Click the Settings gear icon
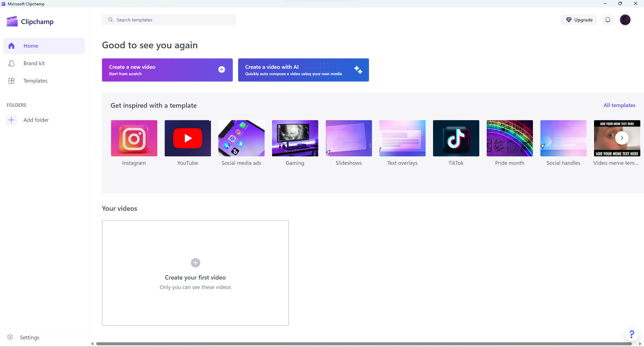The image size is (644, 347). (x=10, y=337)
